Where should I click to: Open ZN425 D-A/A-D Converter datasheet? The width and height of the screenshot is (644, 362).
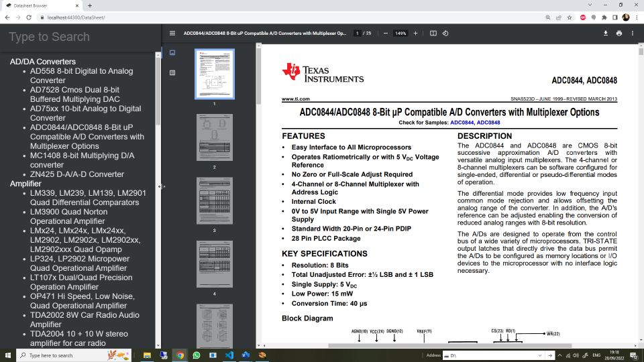point(76,174)
